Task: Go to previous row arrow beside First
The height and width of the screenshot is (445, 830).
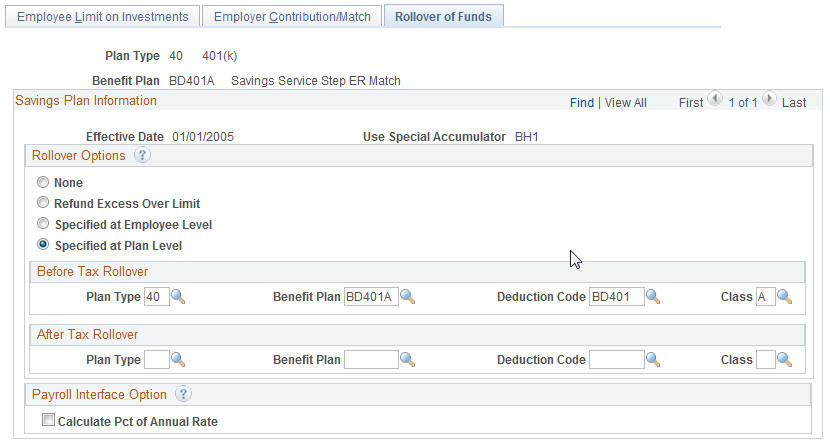Action: point(715,99)
